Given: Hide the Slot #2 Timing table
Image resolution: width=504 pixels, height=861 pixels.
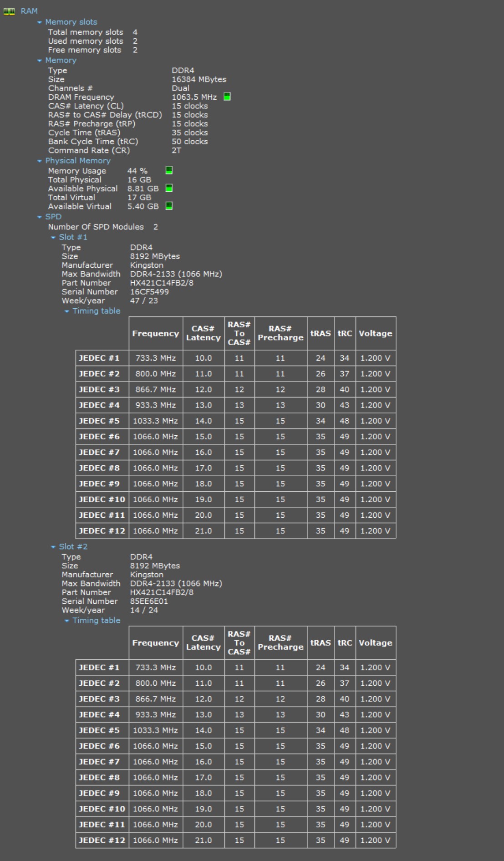Looking at the screenshot, I should point(67,621).
